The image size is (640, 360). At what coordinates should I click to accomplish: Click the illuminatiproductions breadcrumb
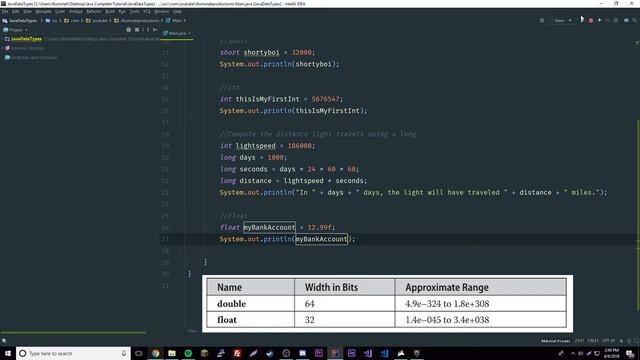click(x=137, y=20)
